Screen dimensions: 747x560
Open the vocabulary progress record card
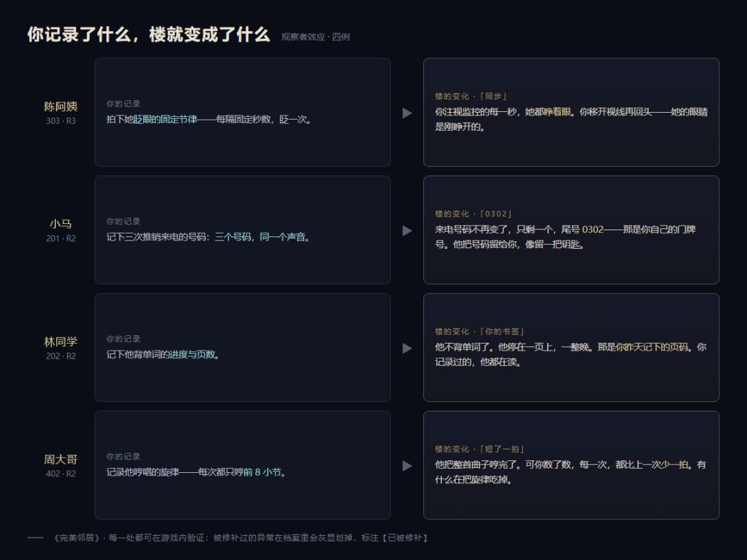tap(243, 348)
